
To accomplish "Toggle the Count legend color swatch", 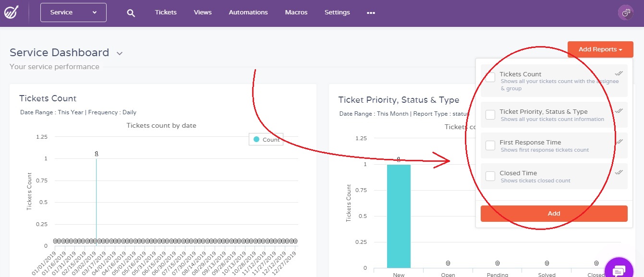I will click(256, 140).
